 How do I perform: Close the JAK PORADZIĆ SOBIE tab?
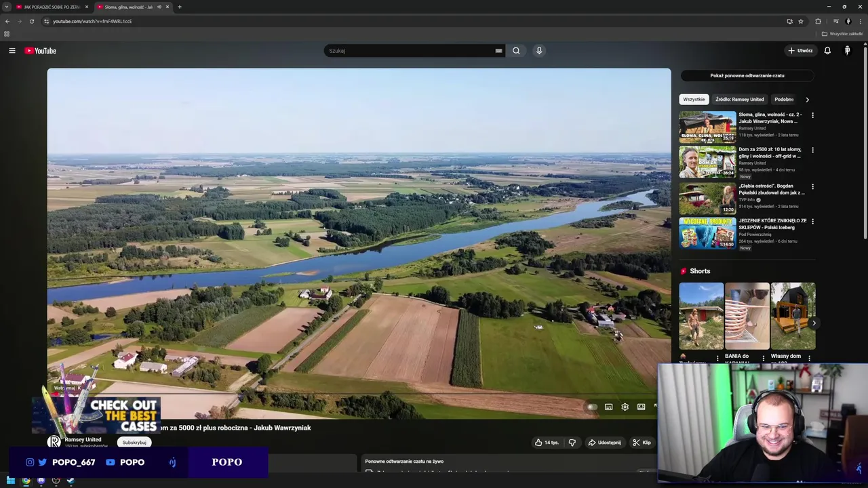pyautogui.click(x=86, y=7)
